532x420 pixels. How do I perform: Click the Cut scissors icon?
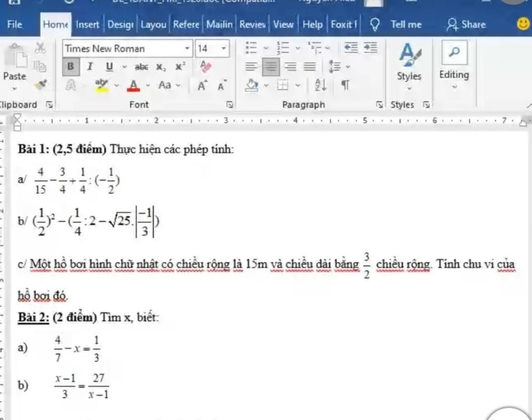[x=40, y=48]
